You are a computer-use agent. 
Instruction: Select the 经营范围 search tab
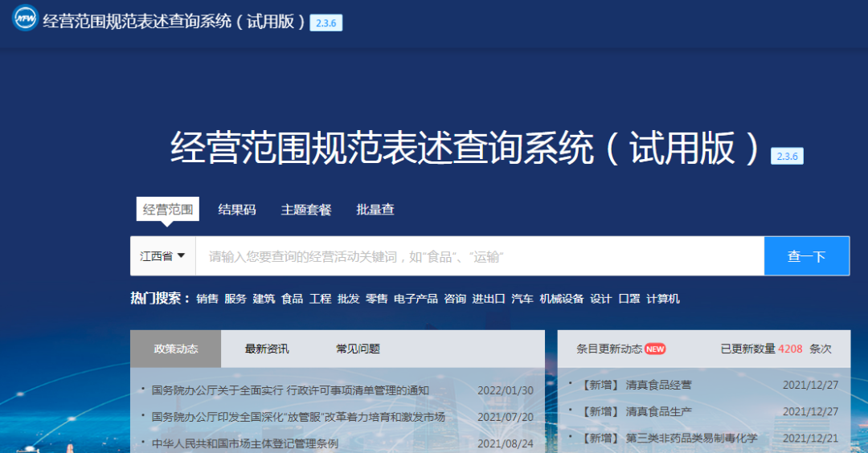(168, 210)
